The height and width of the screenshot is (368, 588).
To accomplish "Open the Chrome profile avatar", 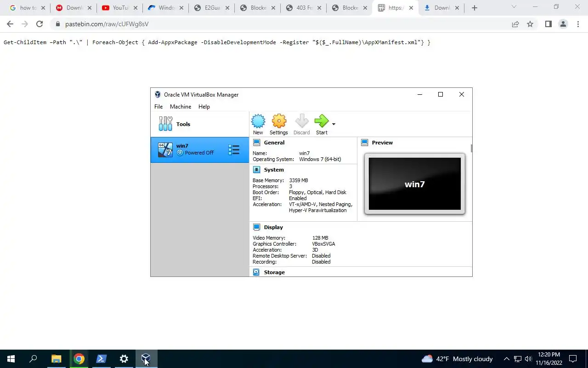I will [x=563, y=24].
